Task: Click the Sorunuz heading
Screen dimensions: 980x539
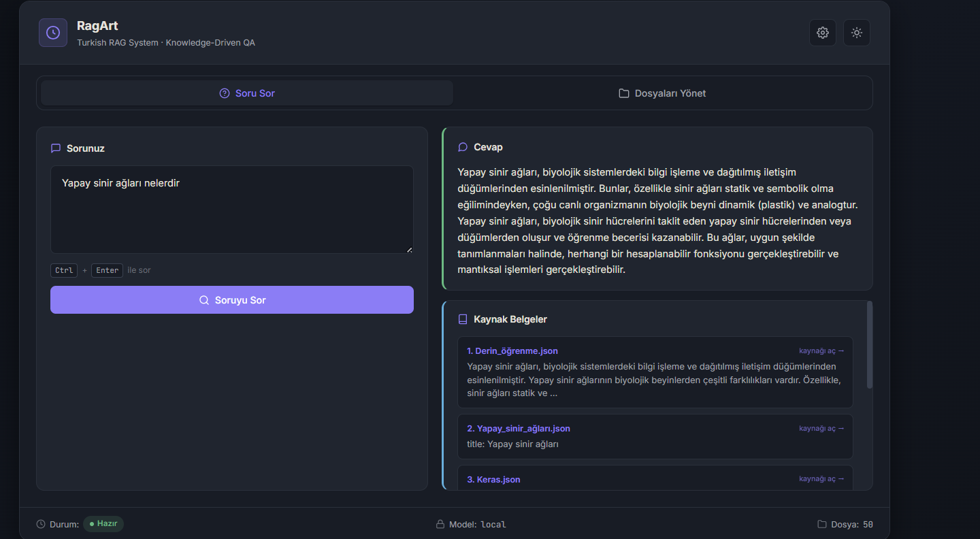Action: [86, 148]
